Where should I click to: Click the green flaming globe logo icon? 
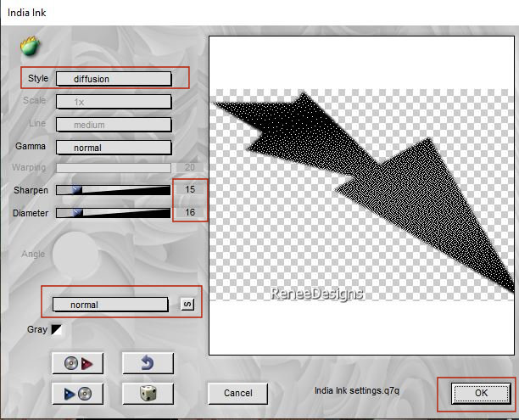click(31, 46)
